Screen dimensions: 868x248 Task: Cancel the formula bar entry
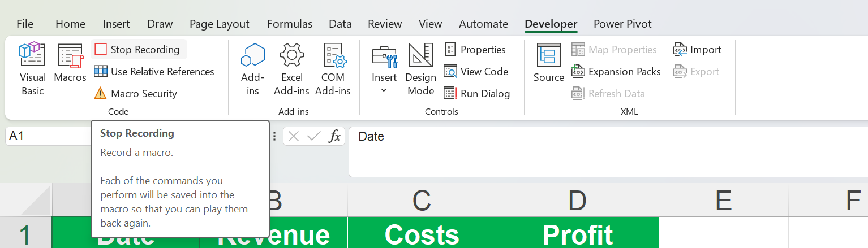(x=293, y=136)
